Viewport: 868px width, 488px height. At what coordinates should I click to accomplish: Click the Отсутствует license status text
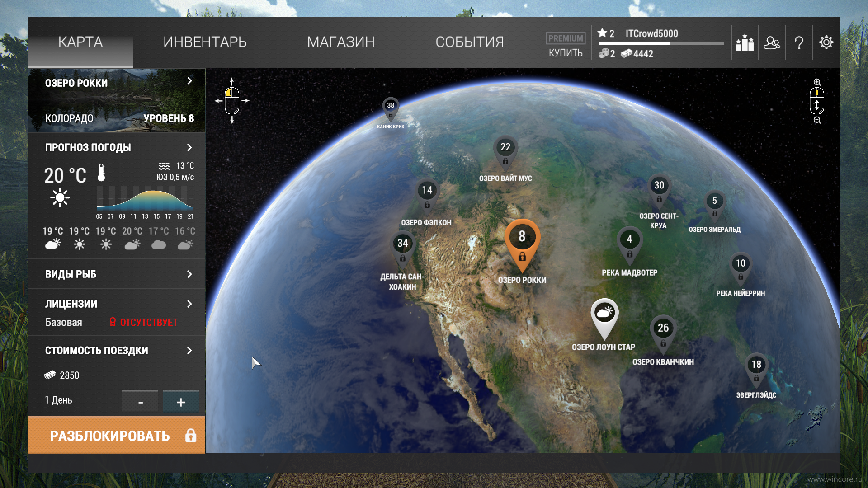point(149,322)
